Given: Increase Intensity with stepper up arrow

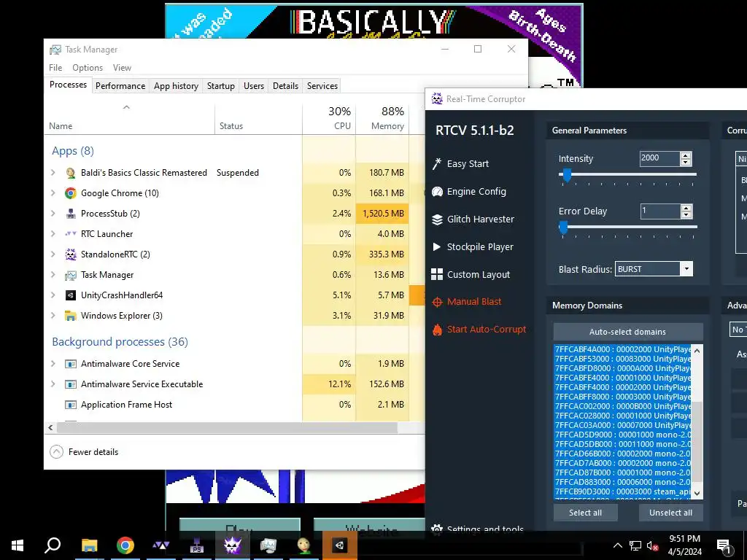Looking at the screenshot, I should (686, 155).
